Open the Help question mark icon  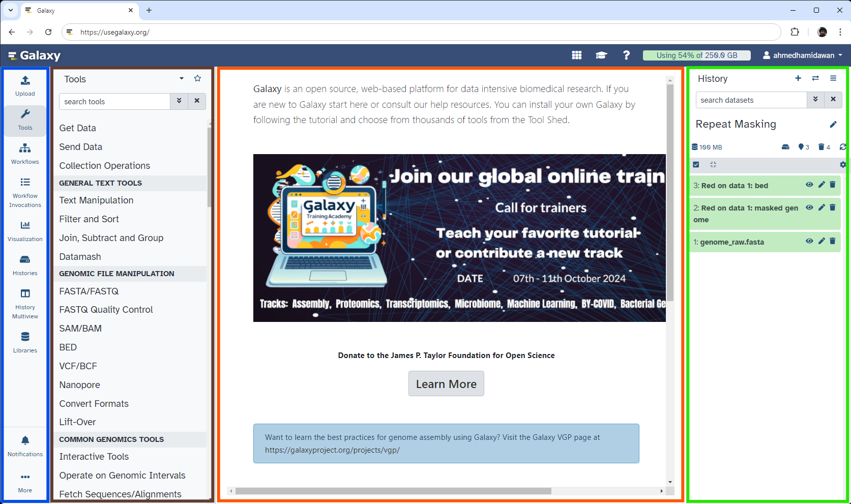(626, 55)
